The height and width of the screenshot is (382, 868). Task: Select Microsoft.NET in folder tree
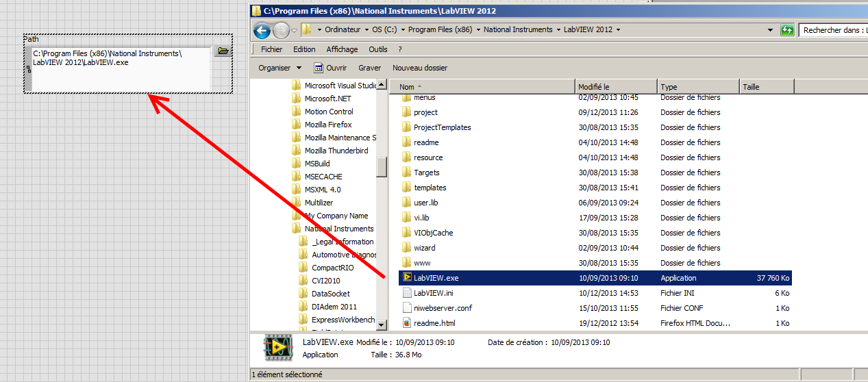(327, 99)
